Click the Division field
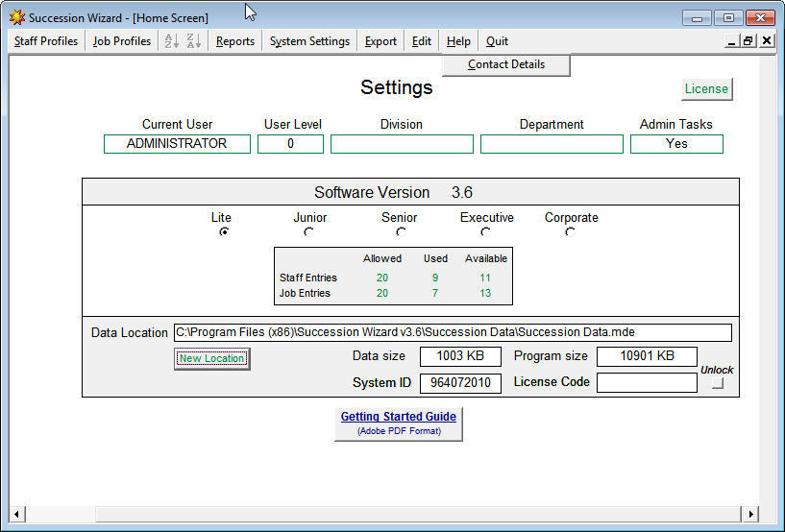785x532 pixels. [402, 144]
